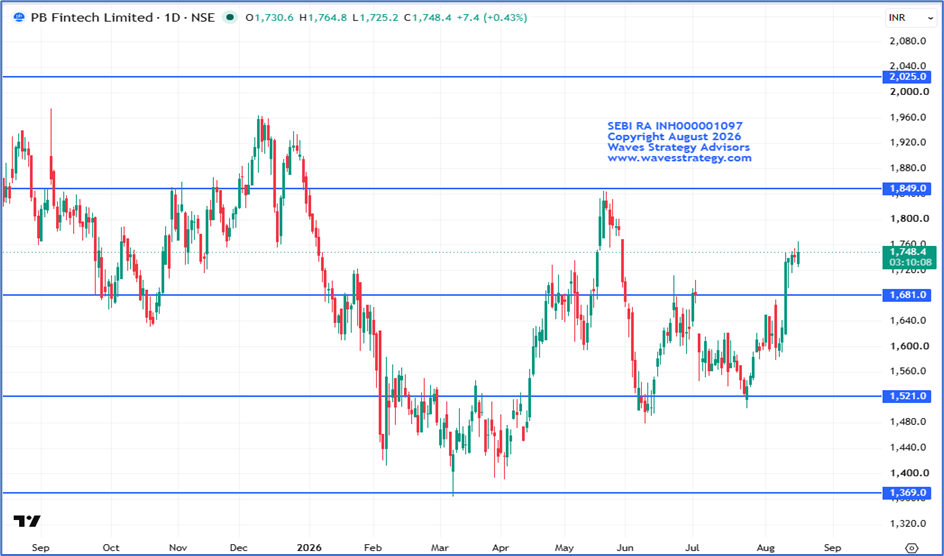Click the Jun label on the time axis
Viewport: 944px width, 556px height.
click(x=625, y=548)
